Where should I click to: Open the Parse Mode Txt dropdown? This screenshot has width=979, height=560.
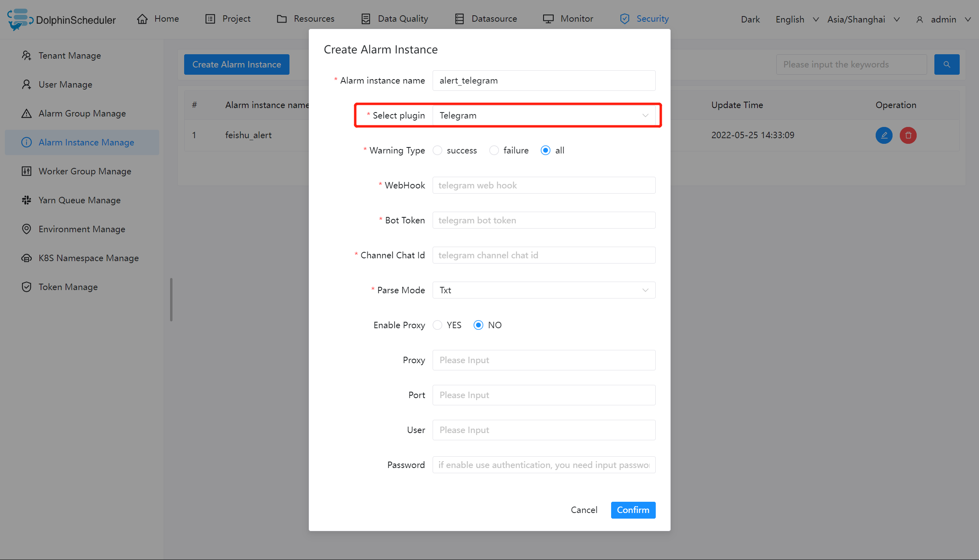tap(544, 290)
